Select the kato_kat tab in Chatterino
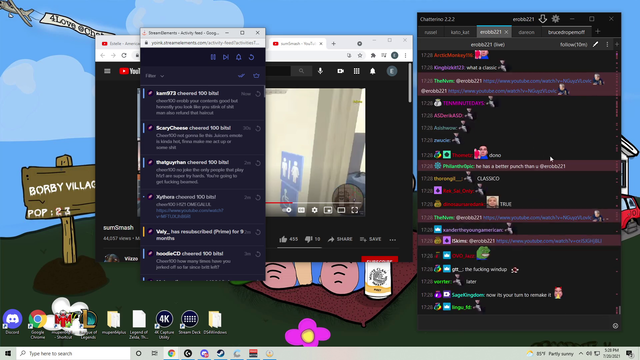 [460, 32]
